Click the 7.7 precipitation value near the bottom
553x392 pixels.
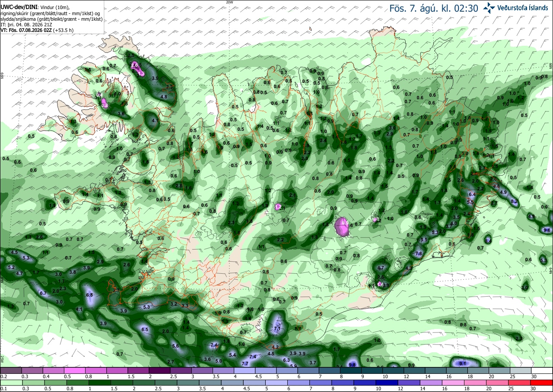(x=245, y=364)
